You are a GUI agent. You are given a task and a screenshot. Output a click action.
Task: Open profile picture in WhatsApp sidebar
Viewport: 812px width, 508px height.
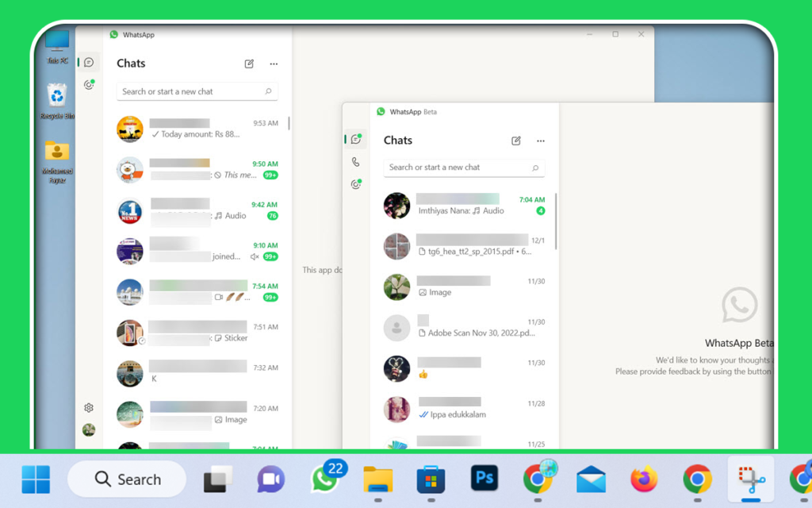[89, 429]
